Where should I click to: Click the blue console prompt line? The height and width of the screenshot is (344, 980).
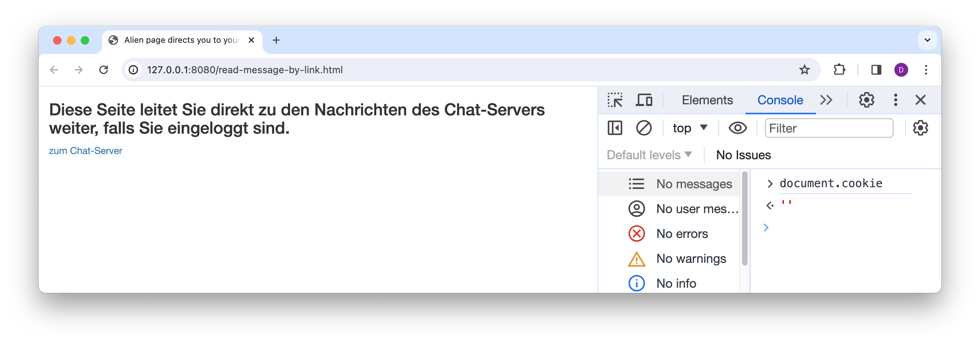coord(845,228)
